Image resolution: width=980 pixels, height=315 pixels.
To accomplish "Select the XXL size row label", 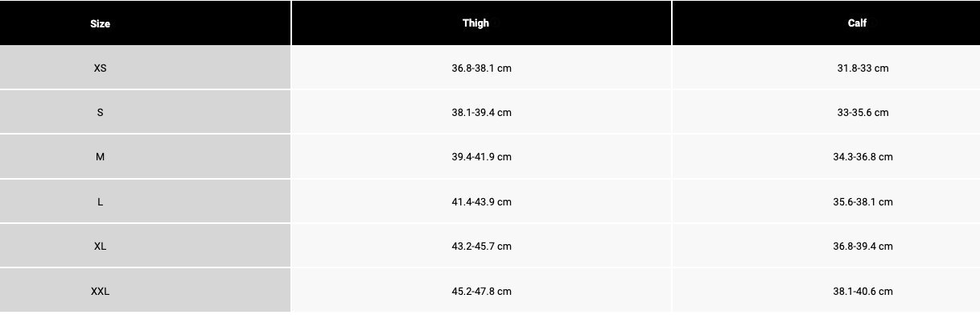I will coord(100,291).
